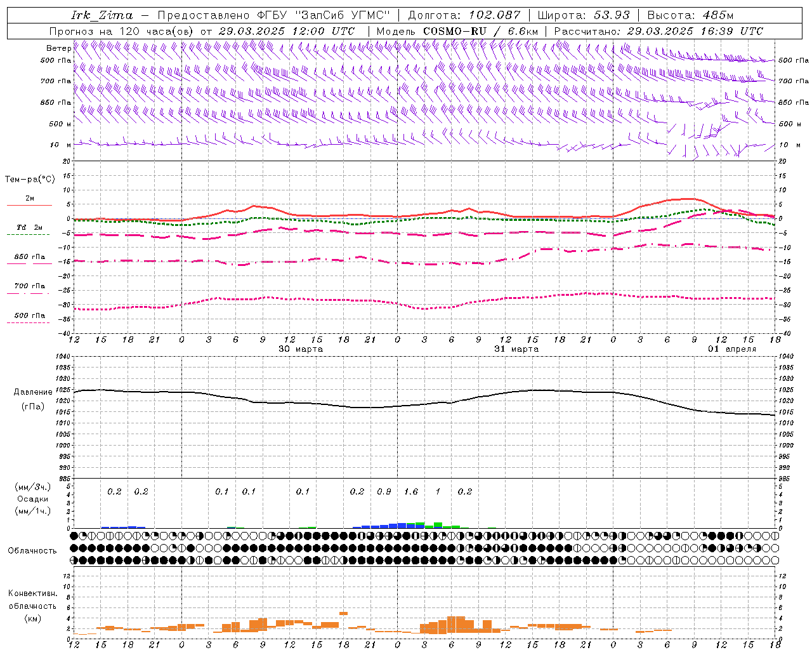
Task: Click the Осадки precipitation label
Action: (33, 499)
